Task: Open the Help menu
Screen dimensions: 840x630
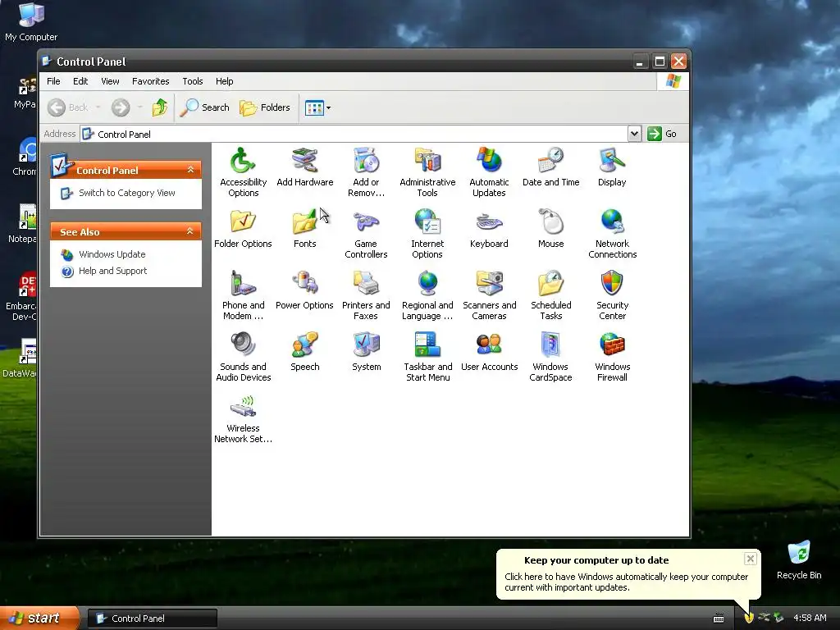Action: point(224,81)
